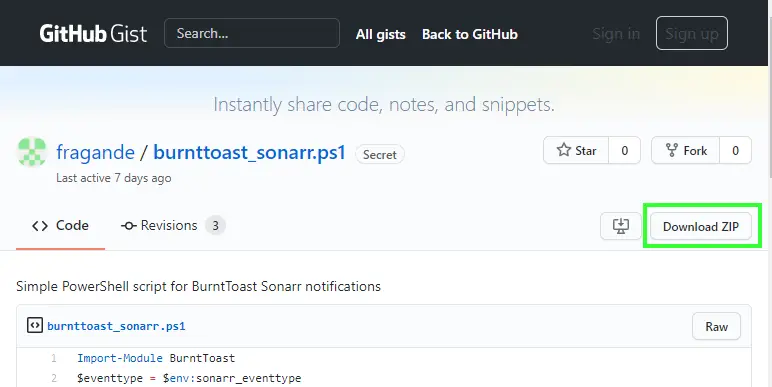The image size is (772, 387).
Task: Follow the Back to GitHub link
Action: click(x=470, y=34)
